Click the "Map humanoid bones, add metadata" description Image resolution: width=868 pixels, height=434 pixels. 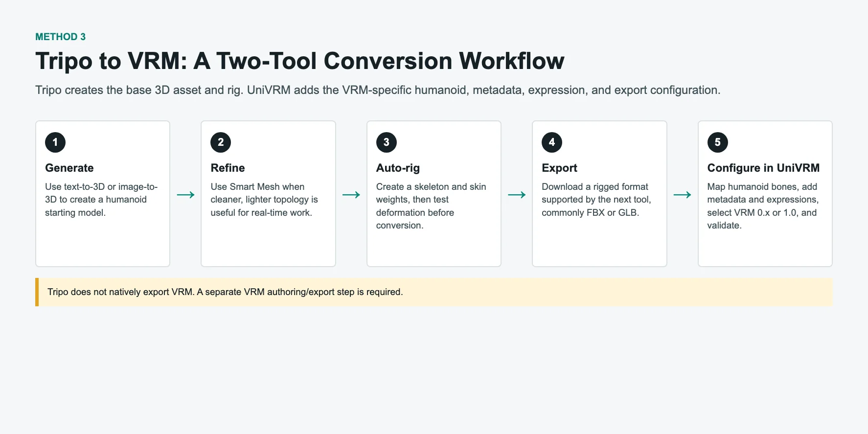coord(763,206)
